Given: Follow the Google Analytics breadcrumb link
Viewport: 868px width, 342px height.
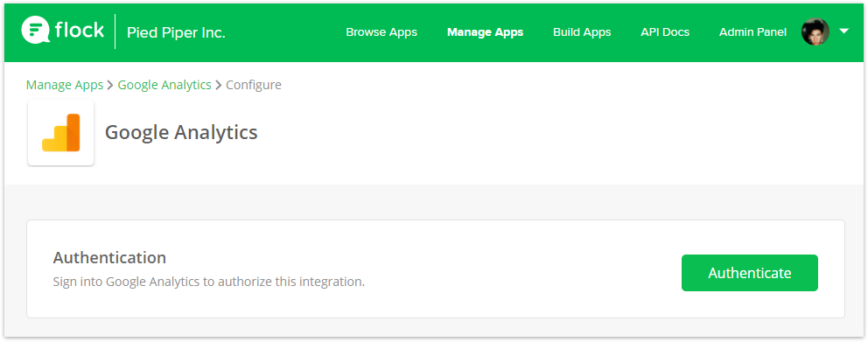Looking at the screenshot, I should tap(164, 85).
